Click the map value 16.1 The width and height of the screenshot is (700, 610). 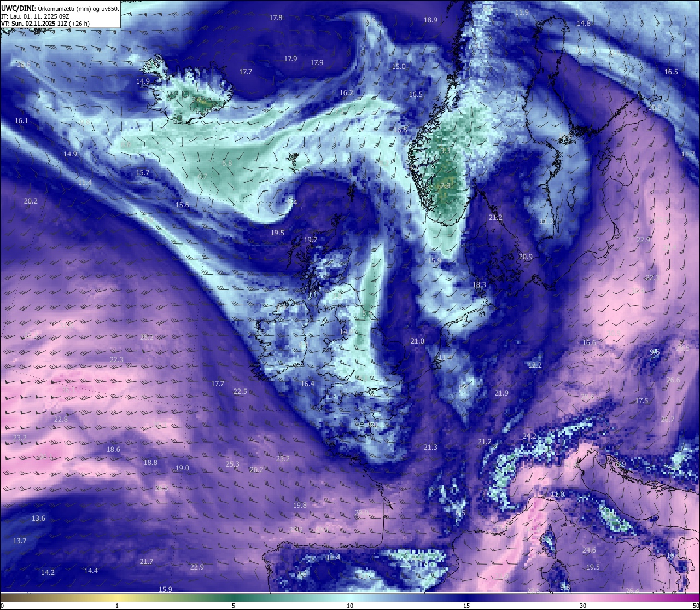(21, 121)
